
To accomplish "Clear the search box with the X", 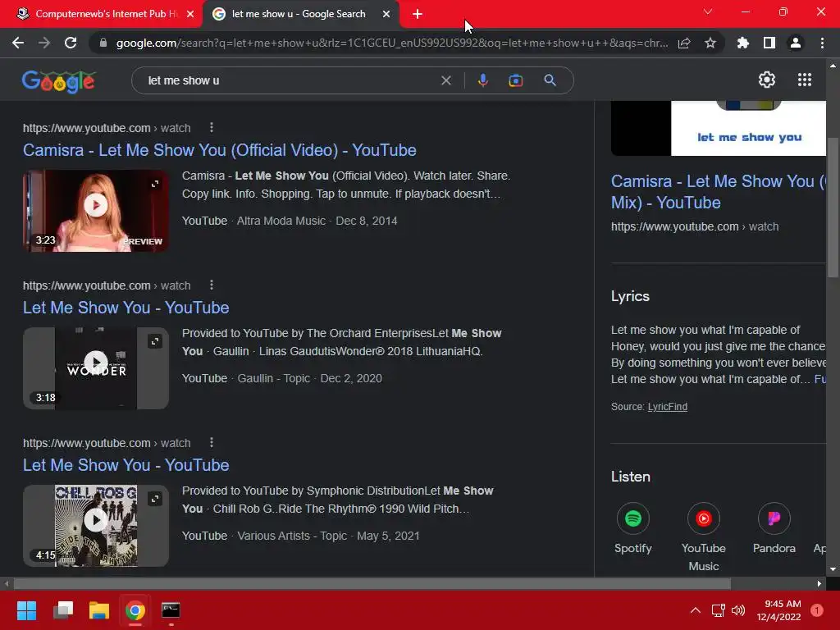I will point(445,80).
